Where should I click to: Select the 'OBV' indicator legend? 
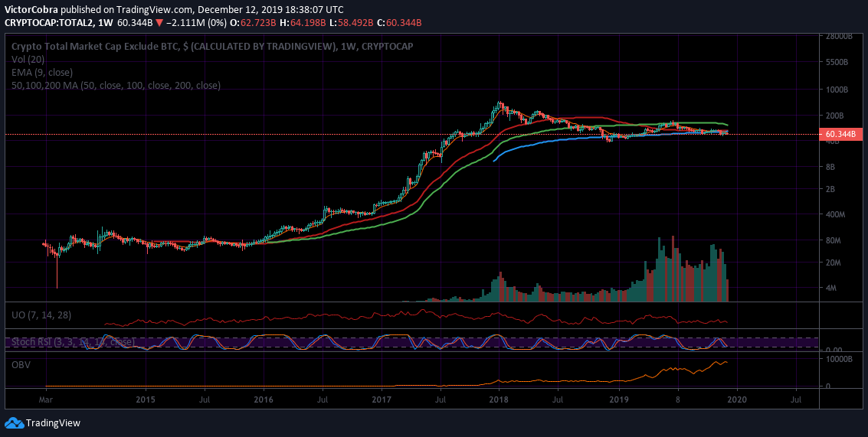coord(21,365)
